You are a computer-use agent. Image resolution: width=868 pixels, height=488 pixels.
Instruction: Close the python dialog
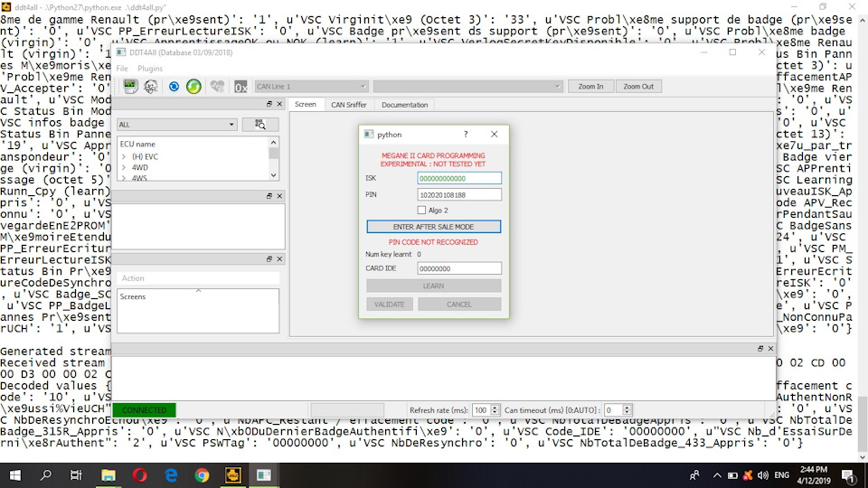pos(495,135)
